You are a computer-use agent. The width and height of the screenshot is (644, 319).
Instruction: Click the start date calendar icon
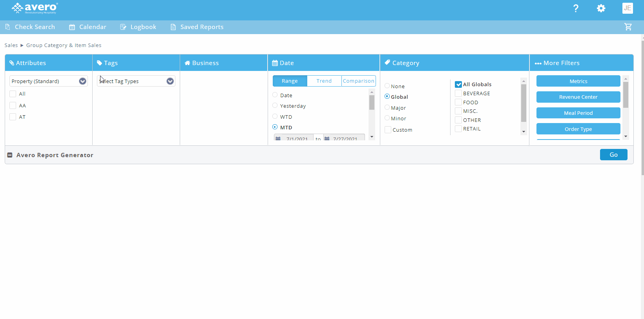click(278, 138)
